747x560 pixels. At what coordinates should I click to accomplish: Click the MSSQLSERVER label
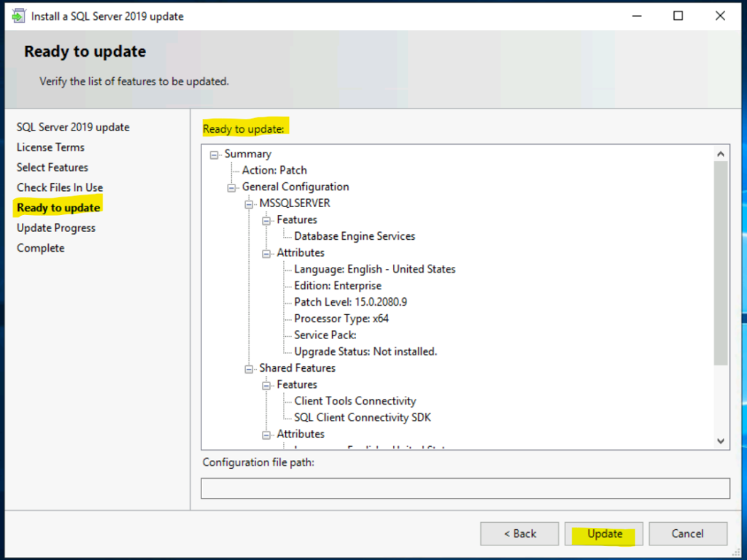tap(295, 203)
